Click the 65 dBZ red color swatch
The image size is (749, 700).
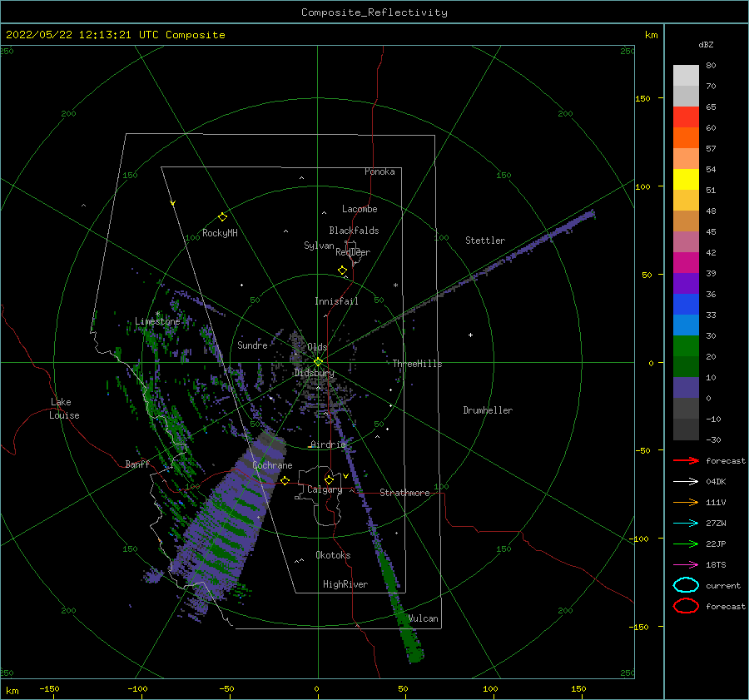pos(686,117)
